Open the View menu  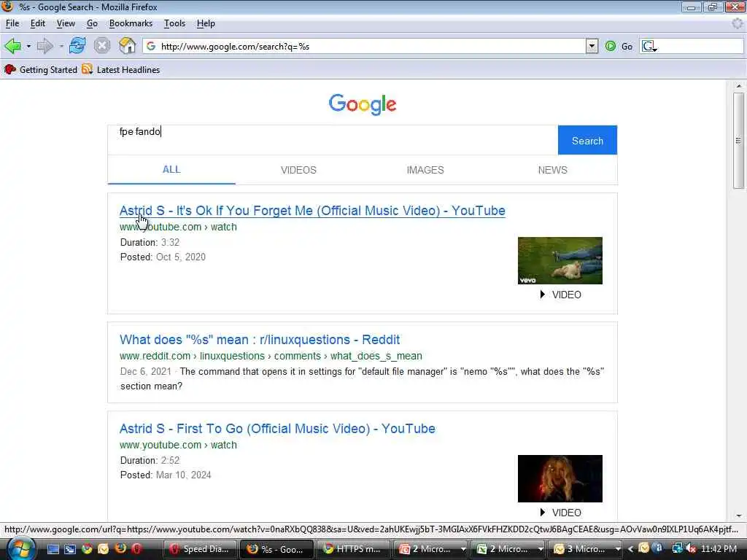coord(66,23)
